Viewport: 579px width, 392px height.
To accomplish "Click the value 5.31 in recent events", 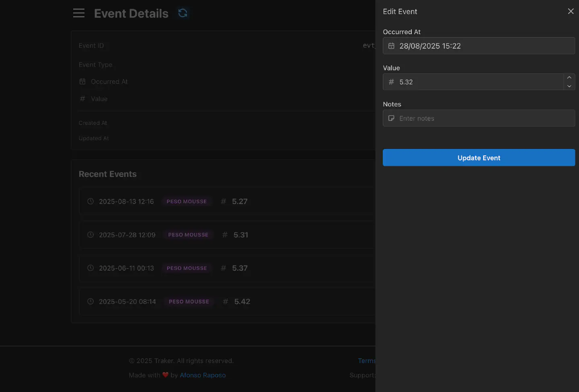I will coord(241,235).
